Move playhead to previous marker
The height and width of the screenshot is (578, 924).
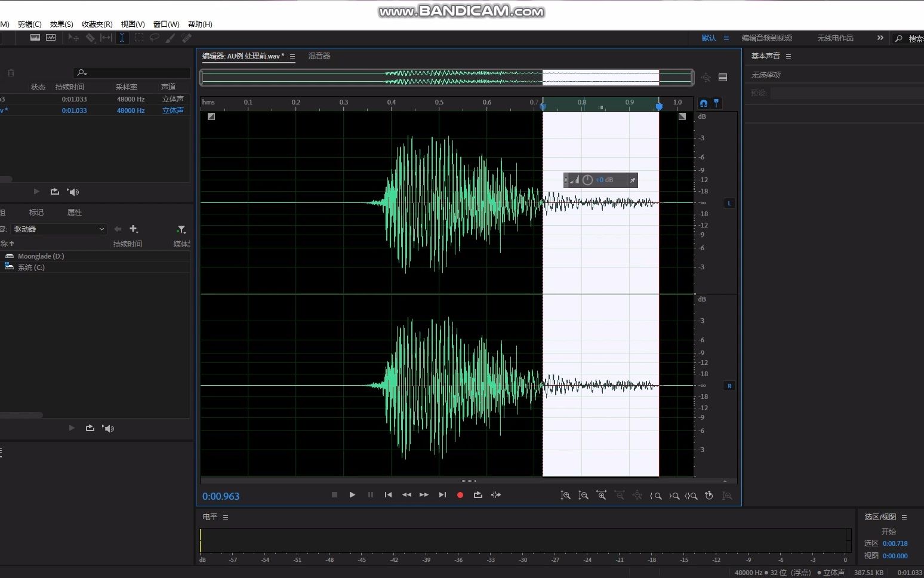(389, 495)
